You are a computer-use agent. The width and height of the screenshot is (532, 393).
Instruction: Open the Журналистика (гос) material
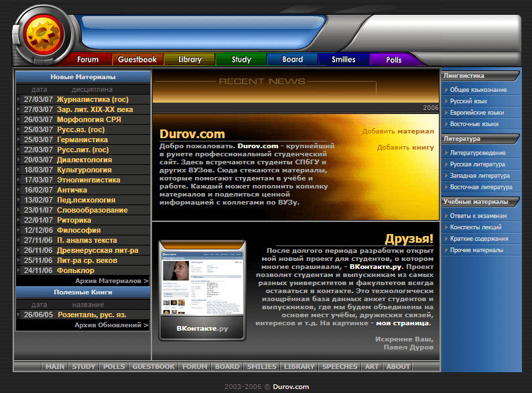click(92, 99)
